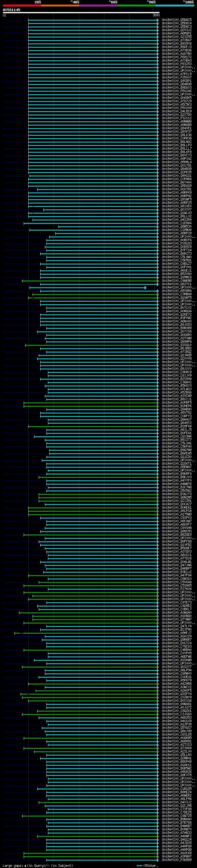Open hit UniRef100_P93253

click(177, 64)
